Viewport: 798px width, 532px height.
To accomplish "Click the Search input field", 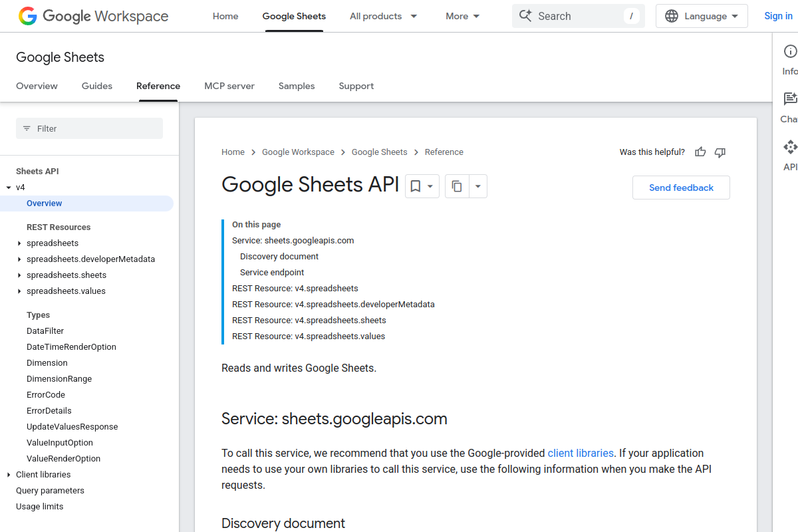I will pos(579,16).
